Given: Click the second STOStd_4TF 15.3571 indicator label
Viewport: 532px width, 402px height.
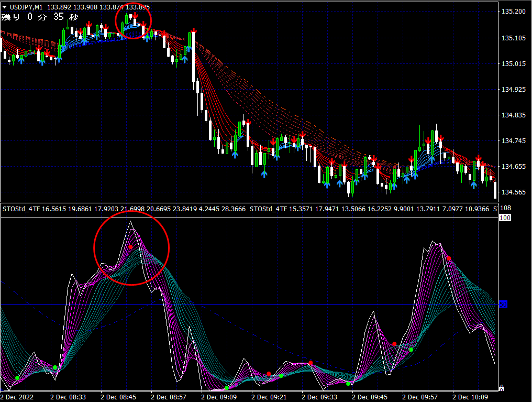Looking at the screenshot, I should [x=370, y=209].
